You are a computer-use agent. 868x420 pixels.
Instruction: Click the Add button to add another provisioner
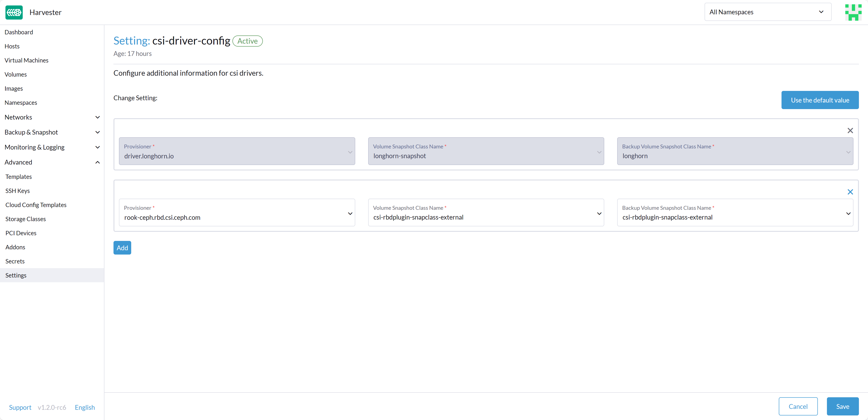[x=122, y=247]
